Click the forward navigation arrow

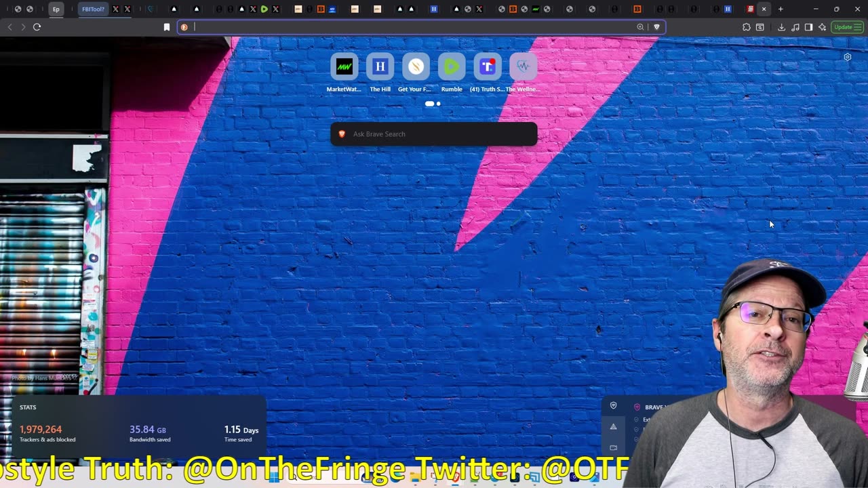[23, 27]
